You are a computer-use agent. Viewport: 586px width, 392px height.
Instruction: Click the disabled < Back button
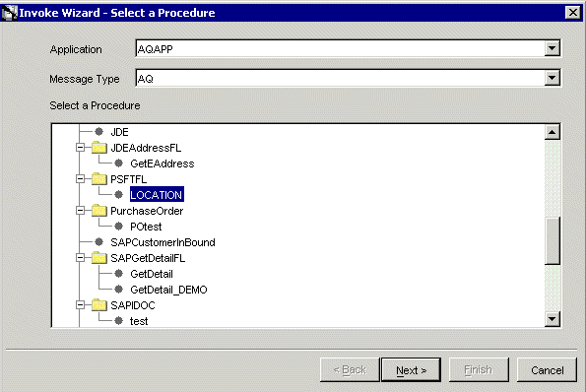pos(350,370)
